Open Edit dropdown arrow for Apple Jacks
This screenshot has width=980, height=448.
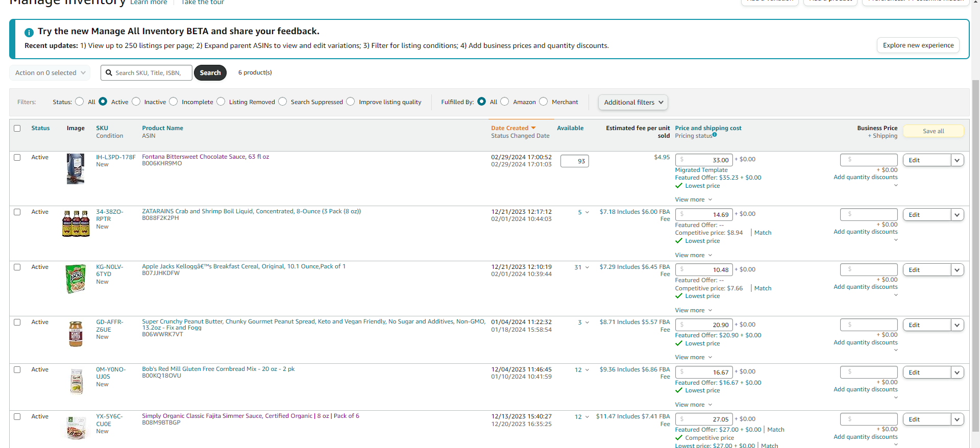[958, 270]
